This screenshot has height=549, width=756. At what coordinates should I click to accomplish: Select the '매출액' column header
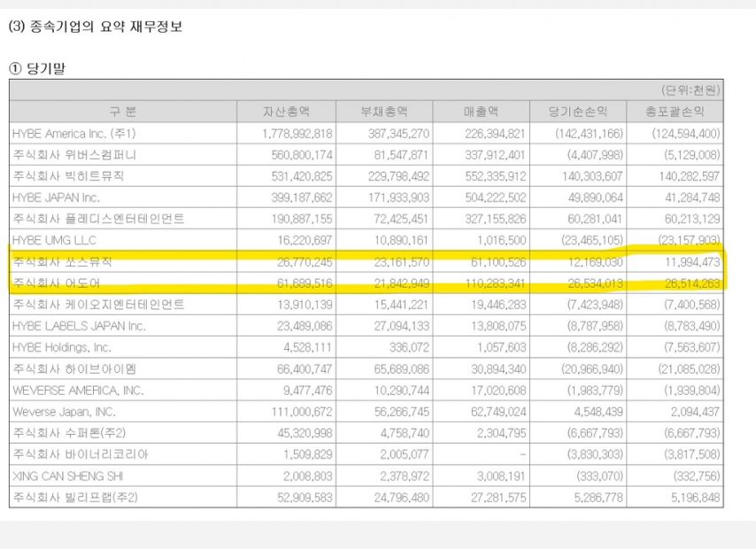point(482,112)
